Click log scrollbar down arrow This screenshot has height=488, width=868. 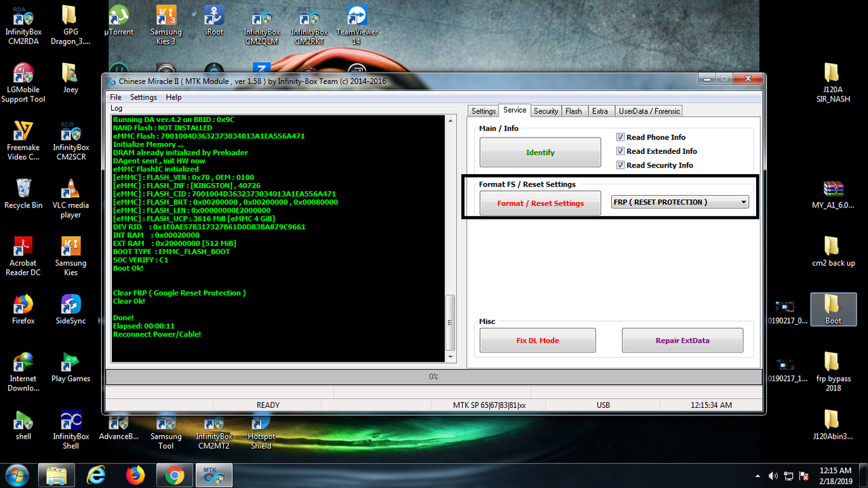pos(451,357)
